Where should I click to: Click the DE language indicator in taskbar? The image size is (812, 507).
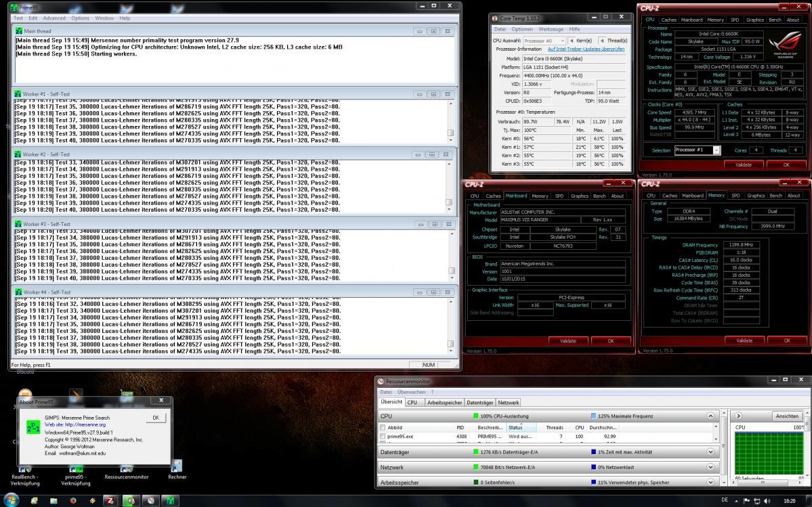(x=725, y=500)
